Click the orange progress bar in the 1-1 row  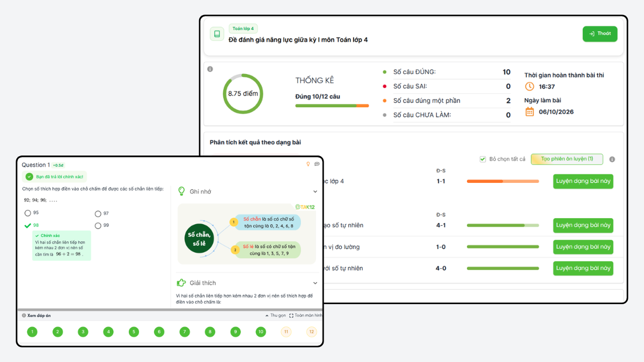[x=503, y=181]
